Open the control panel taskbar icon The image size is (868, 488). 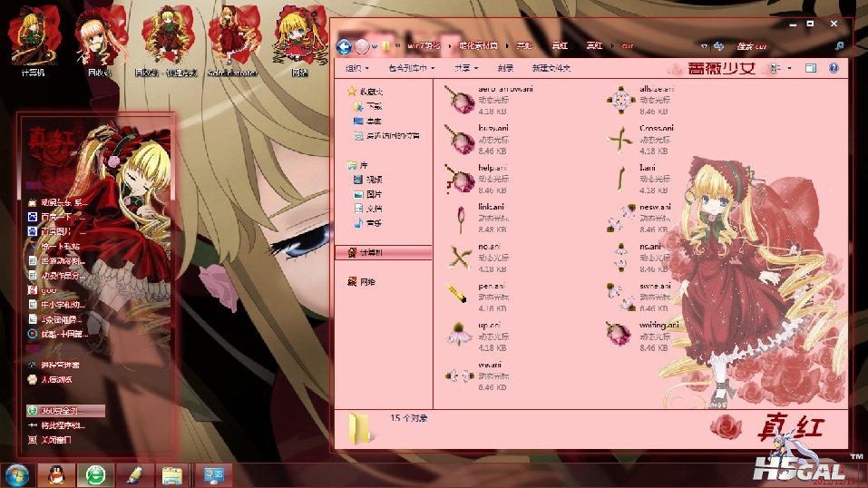(214, 475)
